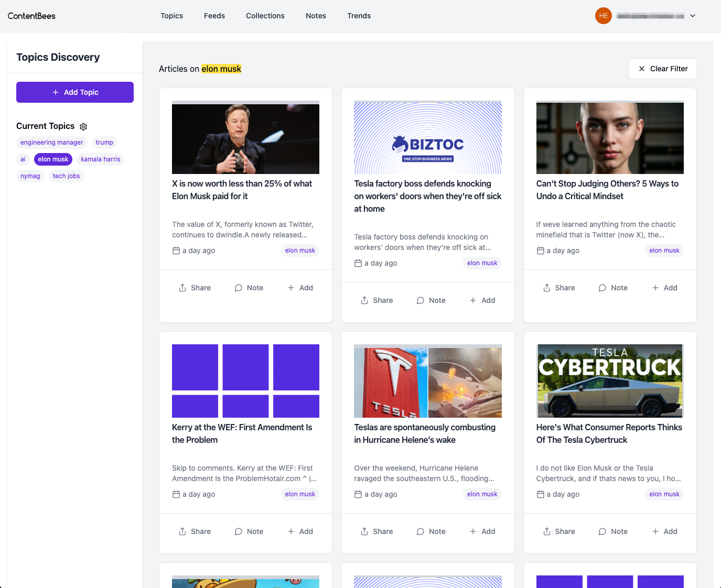Select the nymag topic tag
Screen dimensions: 721x588
coord(30,176)
